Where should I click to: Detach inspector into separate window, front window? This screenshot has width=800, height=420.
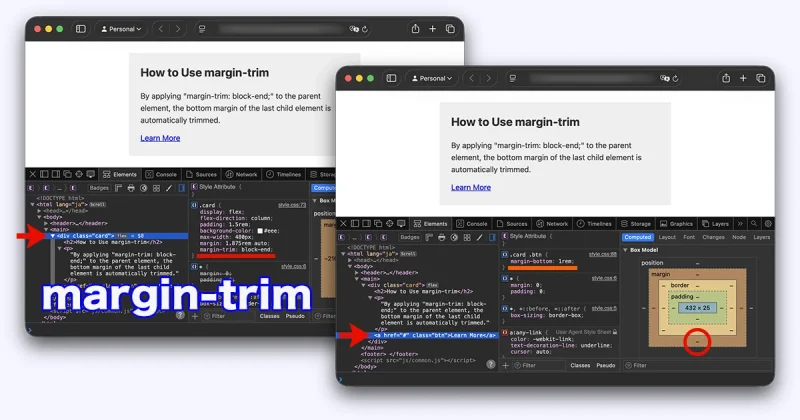[378, 224]
